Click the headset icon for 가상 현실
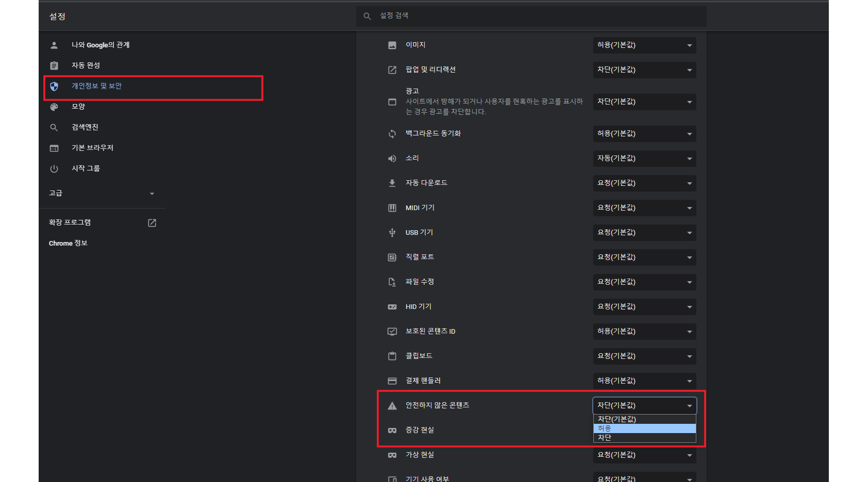 tap(392, 455)
